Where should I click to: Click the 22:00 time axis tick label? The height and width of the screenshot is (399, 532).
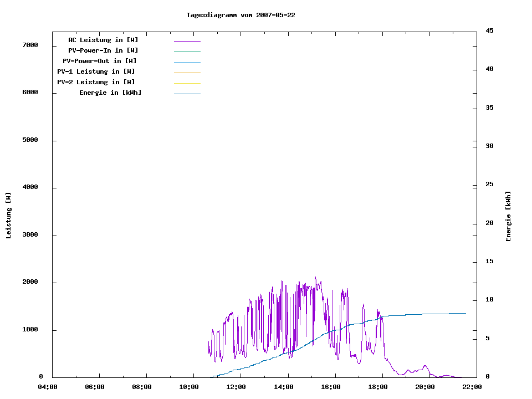coord(473,387)
